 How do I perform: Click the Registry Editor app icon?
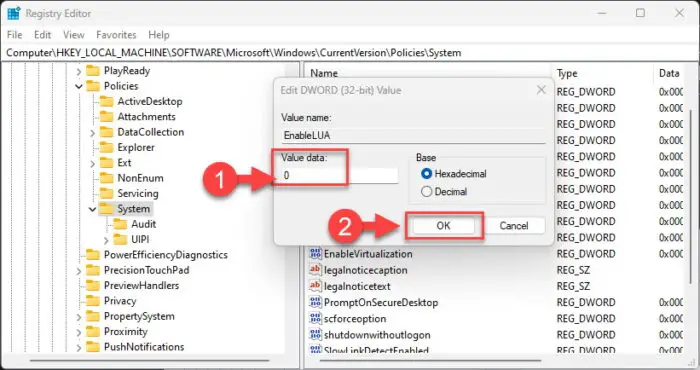pyautogui.click(x=13, y=13)
